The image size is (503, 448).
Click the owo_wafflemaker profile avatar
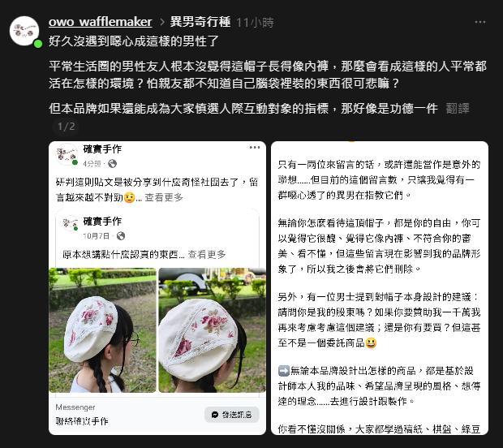[x=24, y=31]
